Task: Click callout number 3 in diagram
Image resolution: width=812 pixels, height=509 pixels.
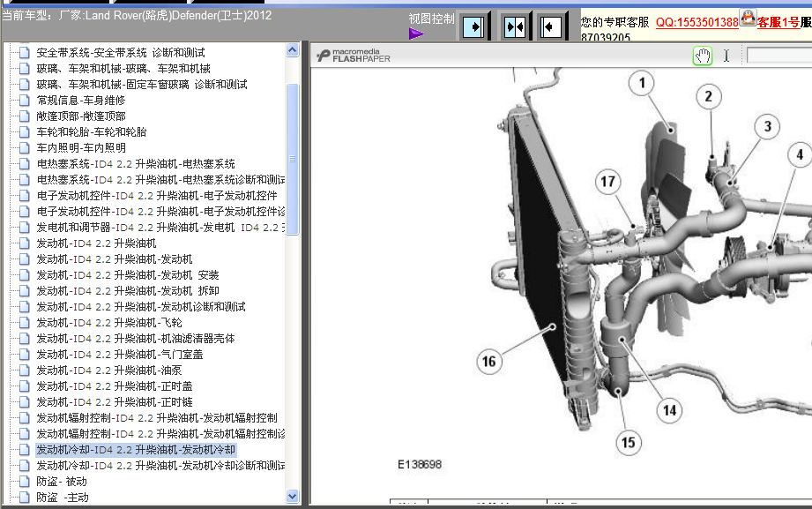Action: click(767, 126)
